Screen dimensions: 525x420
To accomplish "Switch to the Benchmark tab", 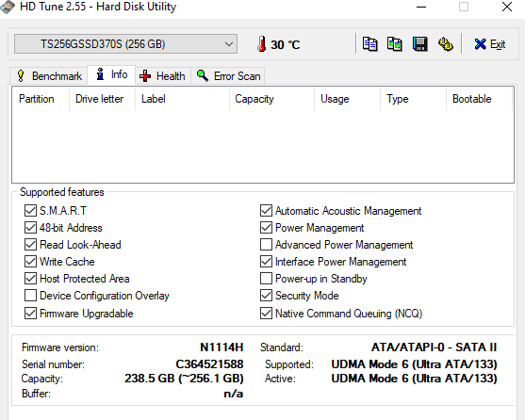I will [x=49, y=76].
